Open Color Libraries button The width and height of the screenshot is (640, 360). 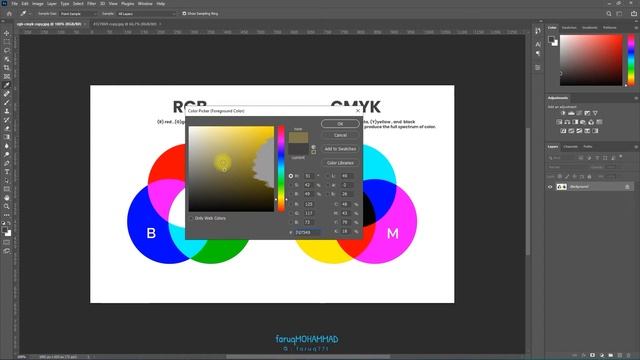[x=340, y=163]
